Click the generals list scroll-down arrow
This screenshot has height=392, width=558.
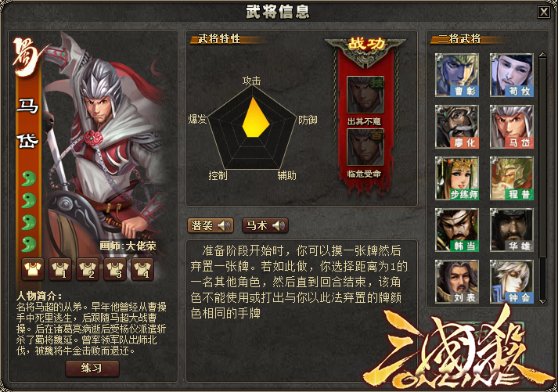[x=542, y=301]
